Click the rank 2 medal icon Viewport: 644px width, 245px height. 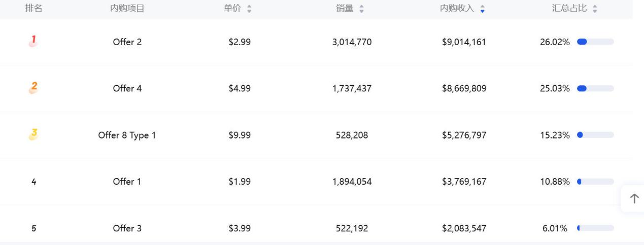[33, 88]
